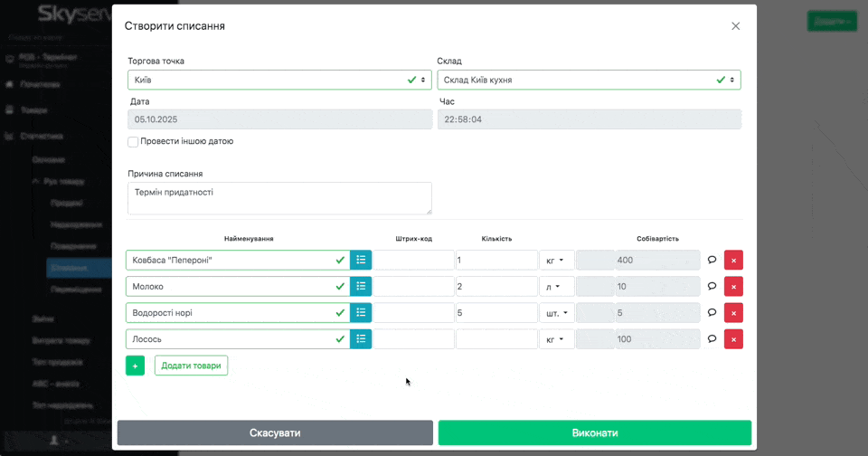
Task: Click list icon beside Лосось
Action: (361, 339)
